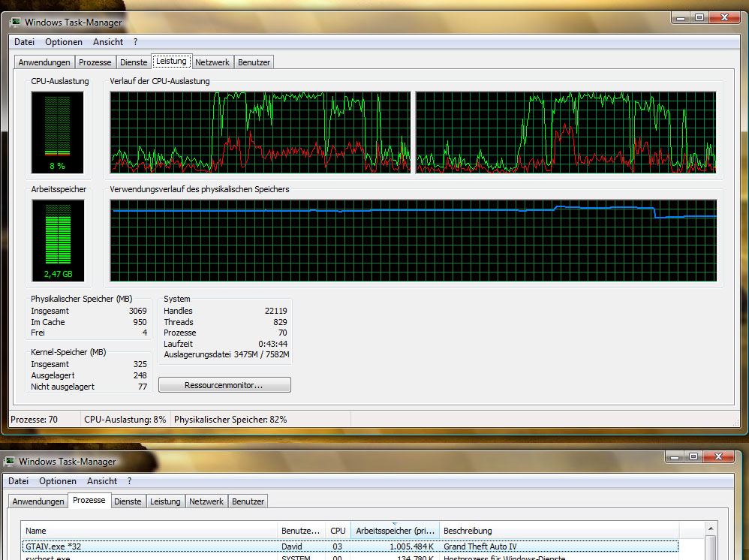
Task: Switch to Netzwerk tab in lower Task-Manager
Action: pos(206,501)
